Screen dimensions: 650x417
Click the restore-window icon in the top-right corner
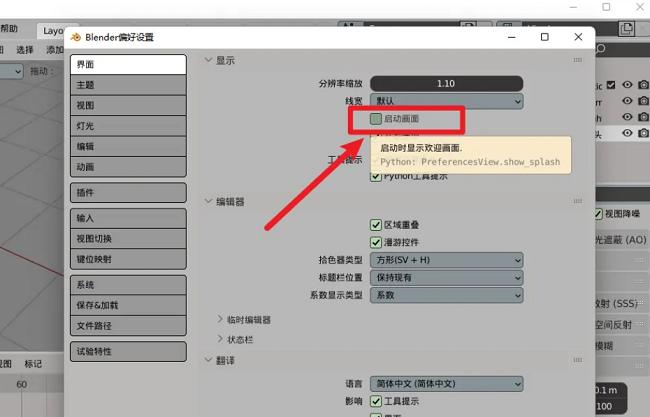pos(606,7)
